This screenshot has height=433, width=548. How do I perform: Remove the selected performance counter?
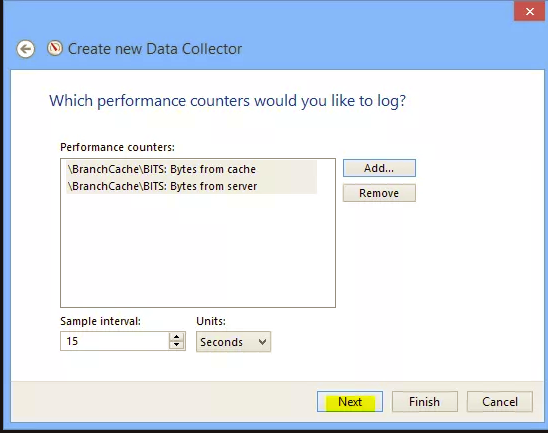point(379,193)
